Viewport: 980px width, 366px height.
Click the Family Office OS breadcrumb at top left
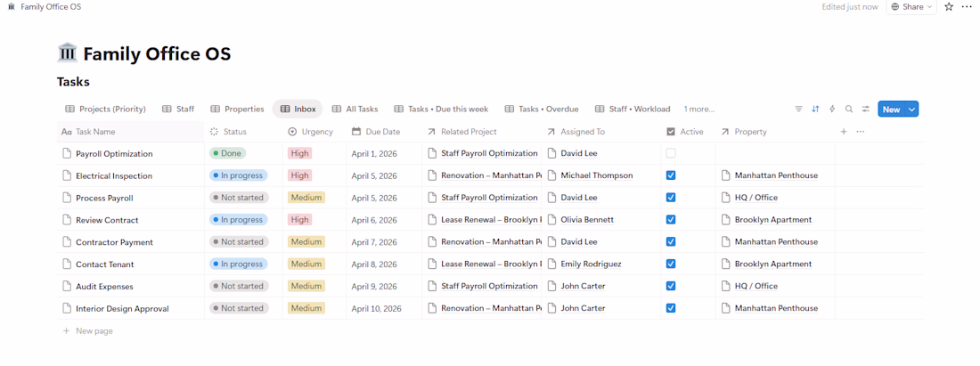[x=45, y=7]
